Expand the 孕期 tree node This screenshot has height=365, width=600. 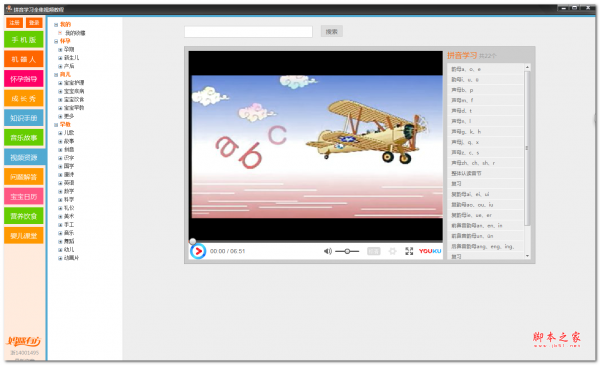(60, 49)
